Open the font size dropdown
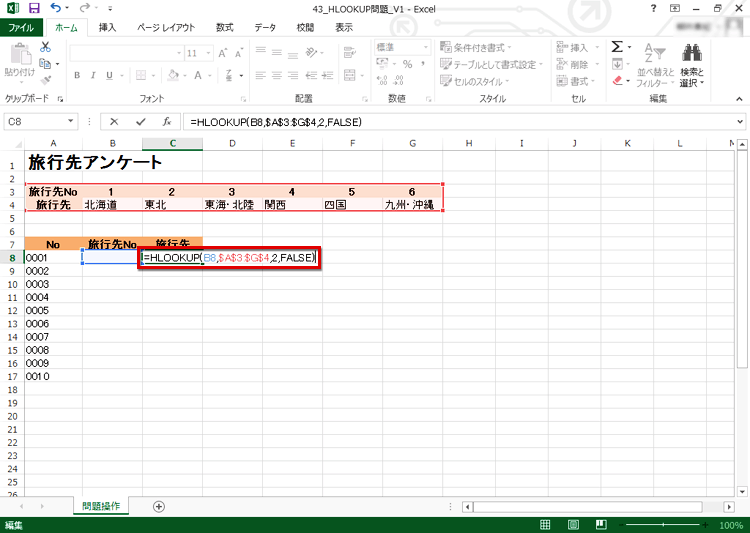The height and width of the screenshot is (533, 750). coord(209,53)
